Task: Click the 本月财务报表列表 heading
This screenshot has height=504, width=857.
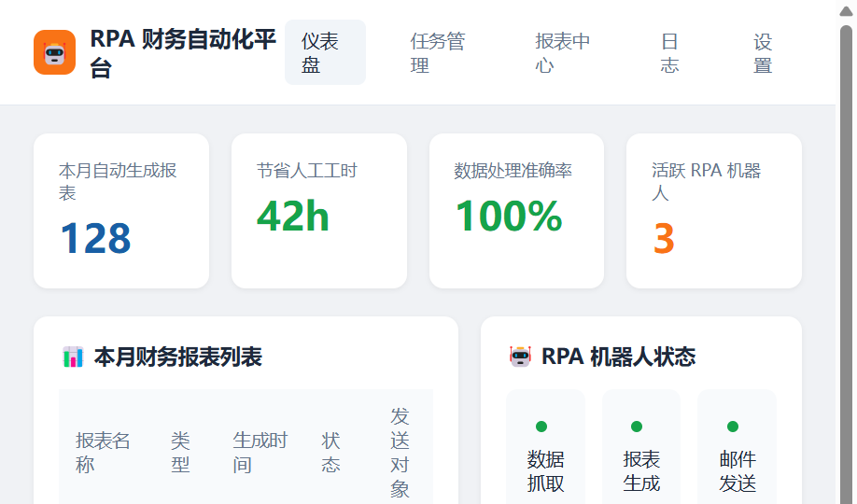Action: (x=177, y=357)
